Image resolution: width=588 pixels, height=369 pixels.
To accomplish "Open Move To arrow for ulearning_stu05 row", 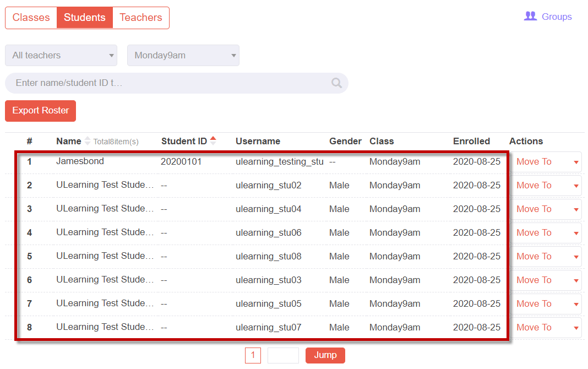I will click(x=576, y=305).
